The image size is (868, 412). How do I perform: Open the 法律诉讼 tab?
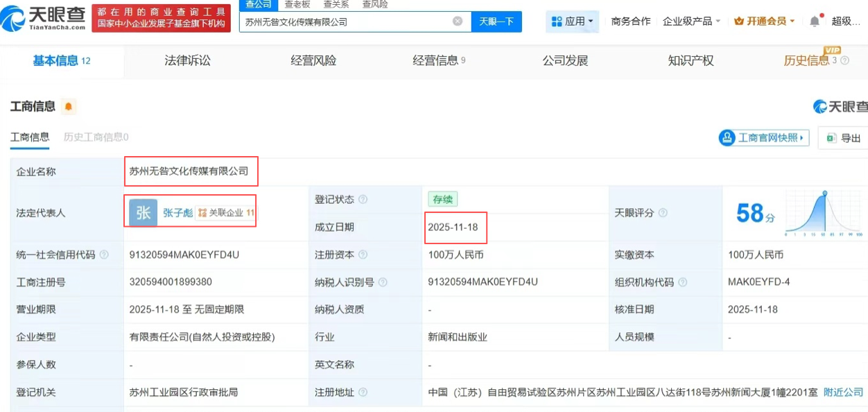click(187, 61)
